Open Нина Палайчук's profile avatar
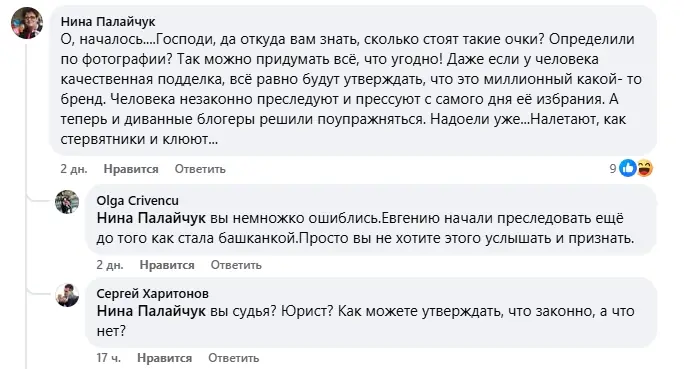Screen dimensions: 691x369 (x=27, y=23)
